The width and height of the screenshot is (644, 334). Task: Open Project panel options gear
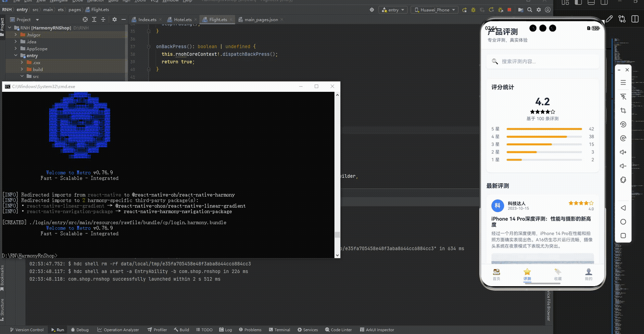[x=114, y=19]
